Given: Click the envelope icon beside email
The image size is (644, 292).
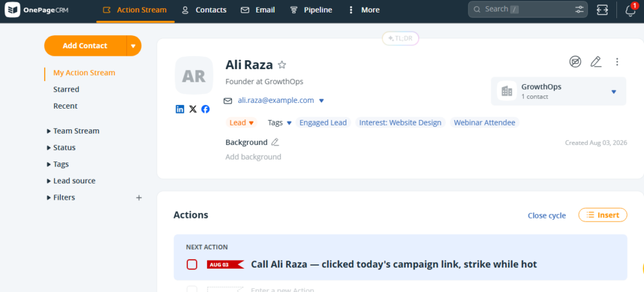Looking at the screenshot, I should click(x=228, y=100).
